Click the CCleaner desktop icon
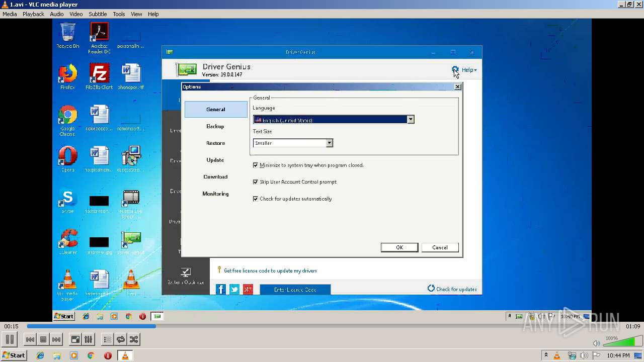 67,242
